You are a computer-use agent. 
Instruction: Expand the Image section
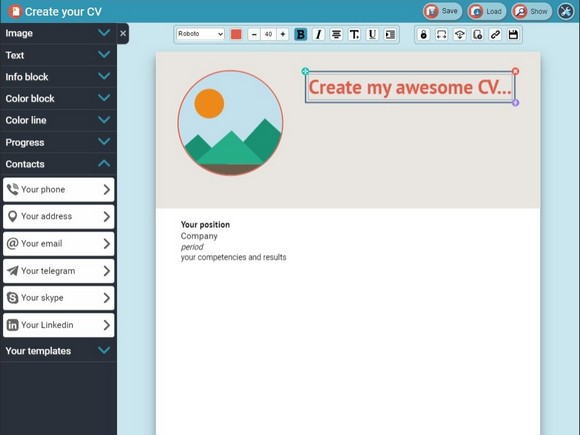click(x=58, y=33)
